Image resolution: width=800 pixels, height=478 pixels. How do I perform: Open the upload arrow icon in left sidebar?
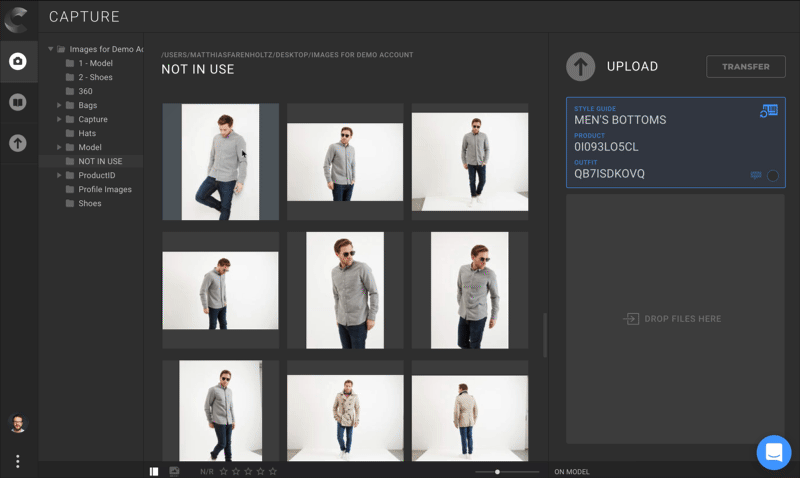tap(18, 143)
